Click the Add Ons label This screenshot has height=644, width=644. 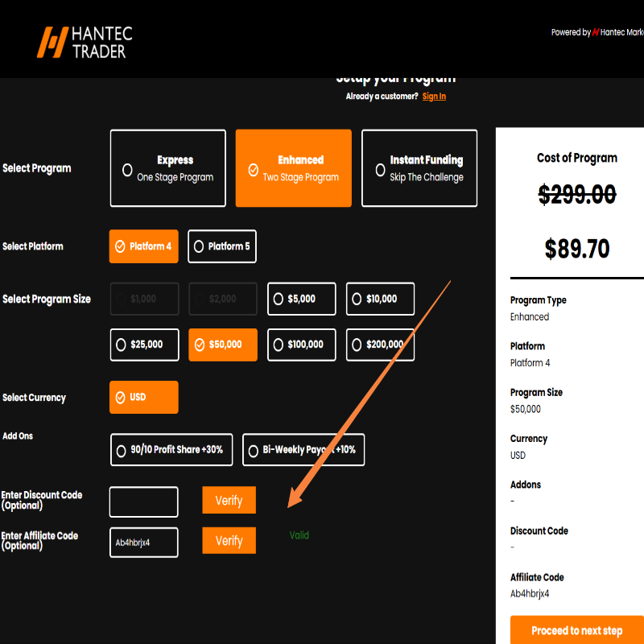click(18, 436)
